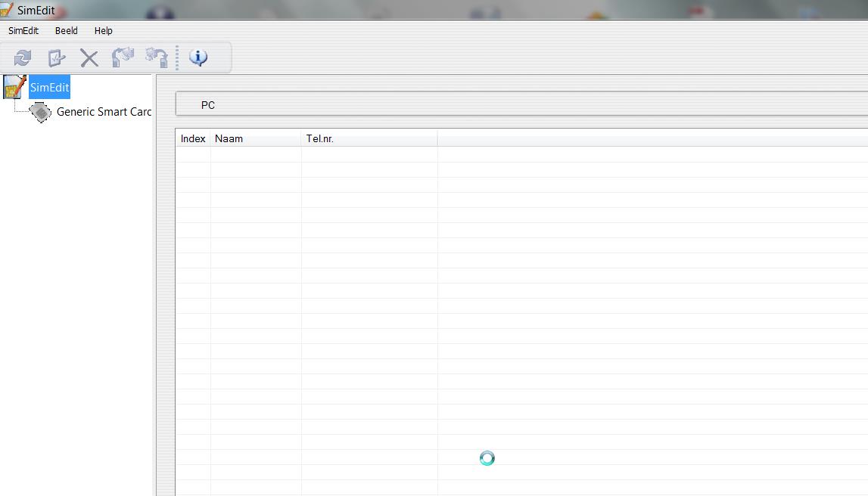Open the SimEdit menu
Screen dimensions: 868x496
click(x=23, y=31)
